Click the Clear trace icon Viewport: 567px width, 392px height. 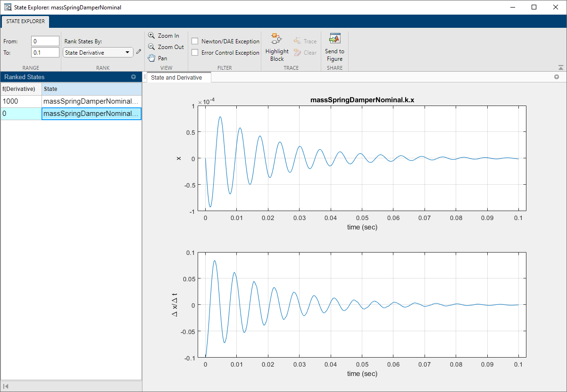304,53
